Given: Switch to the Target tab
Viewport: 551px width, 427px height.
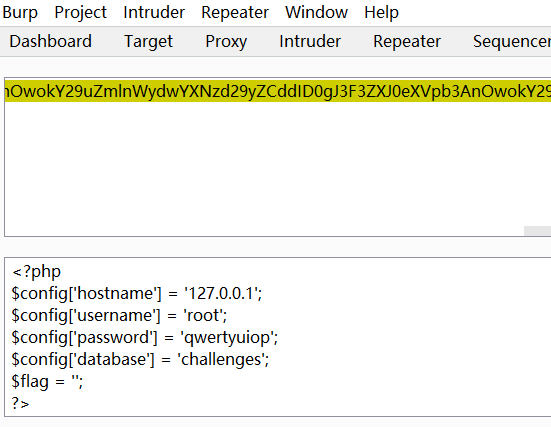Looking at the screenshot, I should click(148, 41).
